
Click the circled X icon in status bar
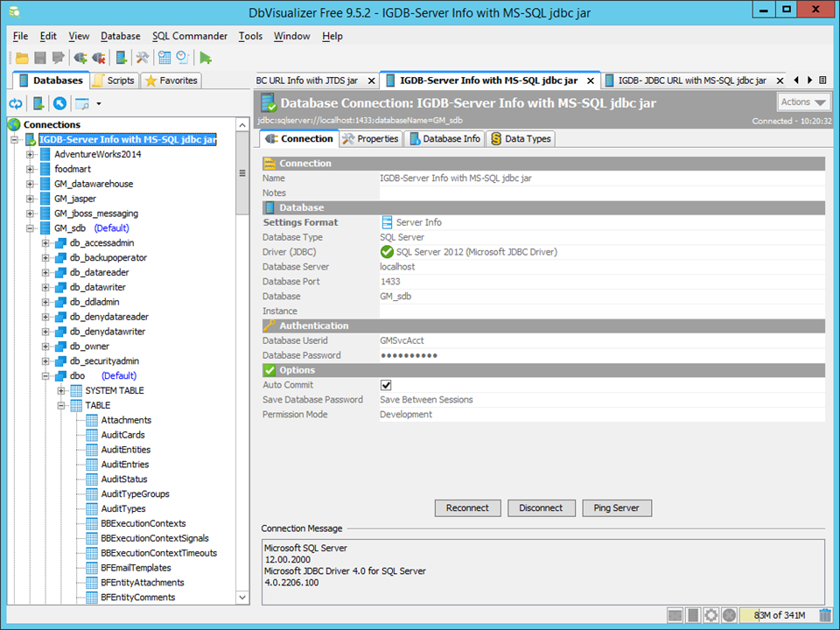[x=729, y=615]
